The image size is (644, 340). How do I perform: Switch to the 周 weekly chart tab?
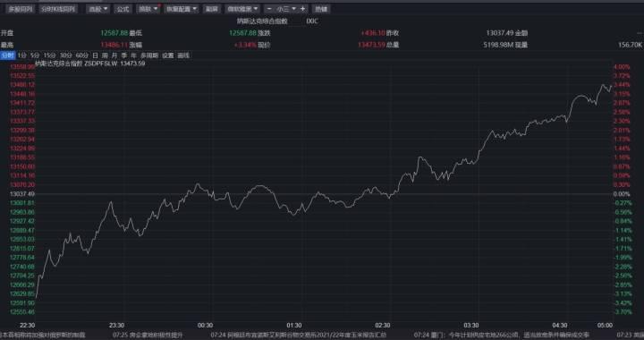tap(105, 55)
